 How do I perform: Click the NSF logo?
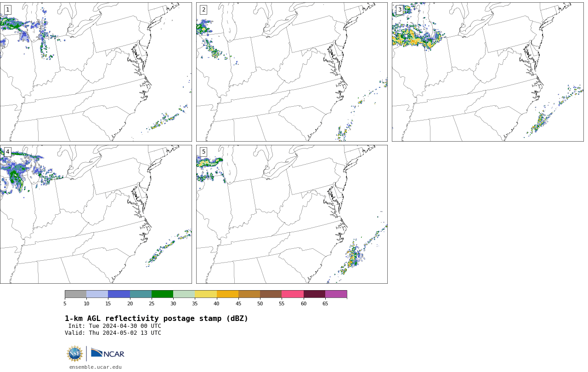(x=75, y=354)
